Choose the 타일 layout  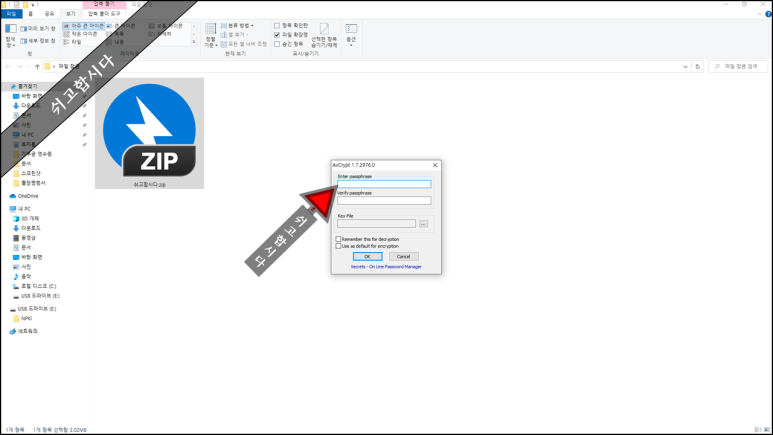tap(72, 42)
